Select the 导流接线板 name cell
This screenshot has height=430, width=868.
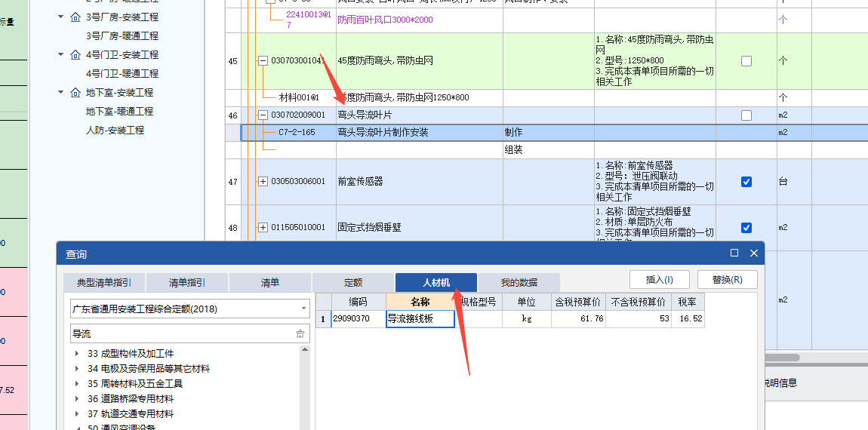coord(420,319)
